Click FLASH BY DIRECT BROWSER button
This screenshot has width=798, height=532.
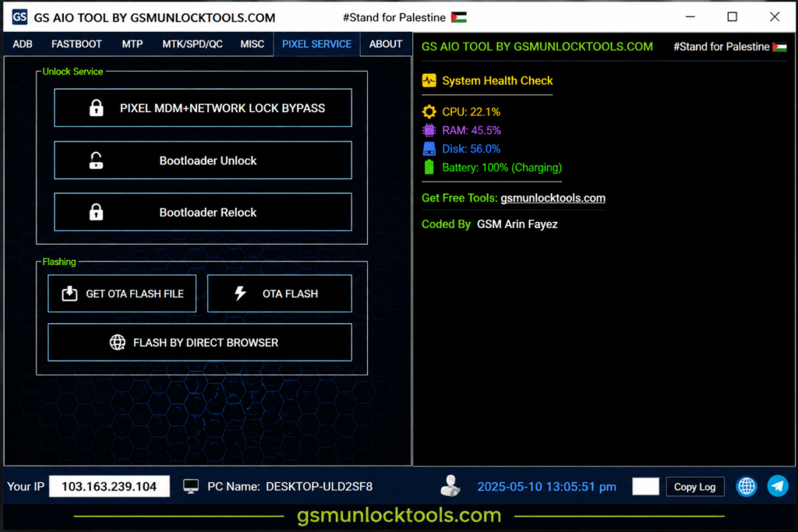click(x=200, y=342)
